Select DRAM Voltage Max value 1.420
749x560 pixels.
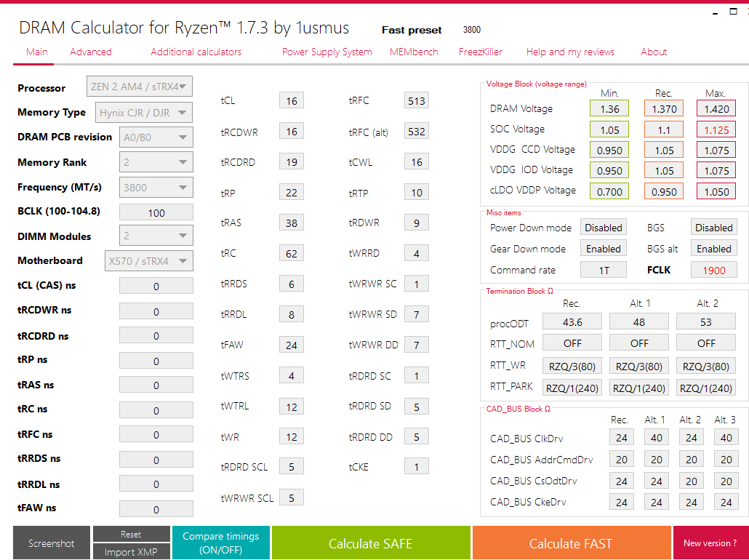[716, 108]
